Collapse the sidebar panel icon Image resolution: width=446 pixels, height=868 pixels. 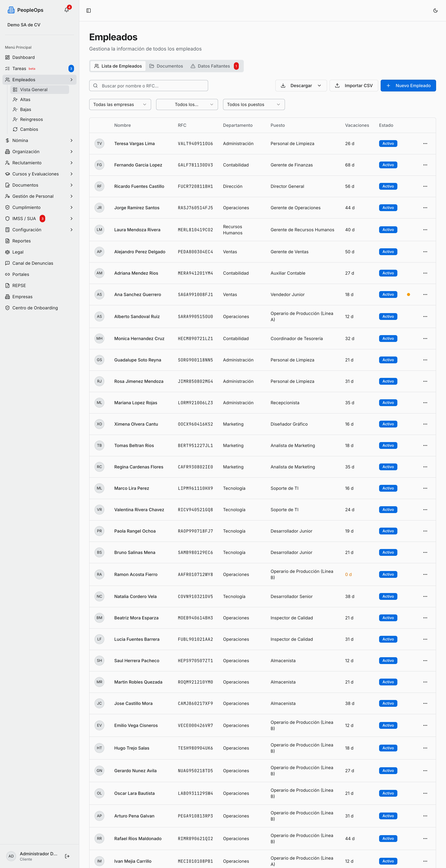tap(89, 10)
